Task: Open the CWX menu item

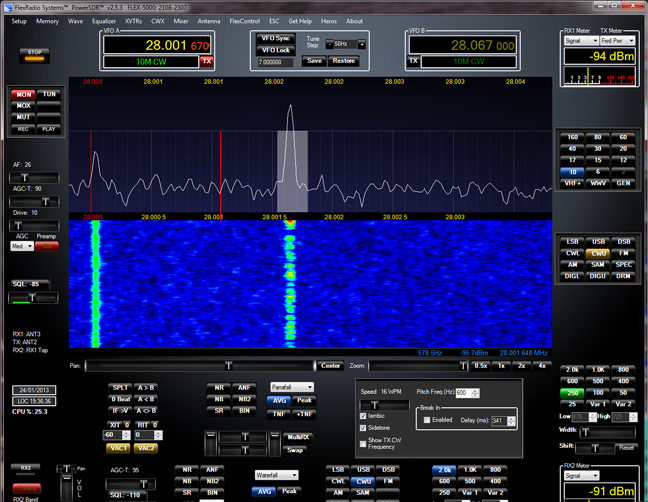Action: tap(157, 21)
